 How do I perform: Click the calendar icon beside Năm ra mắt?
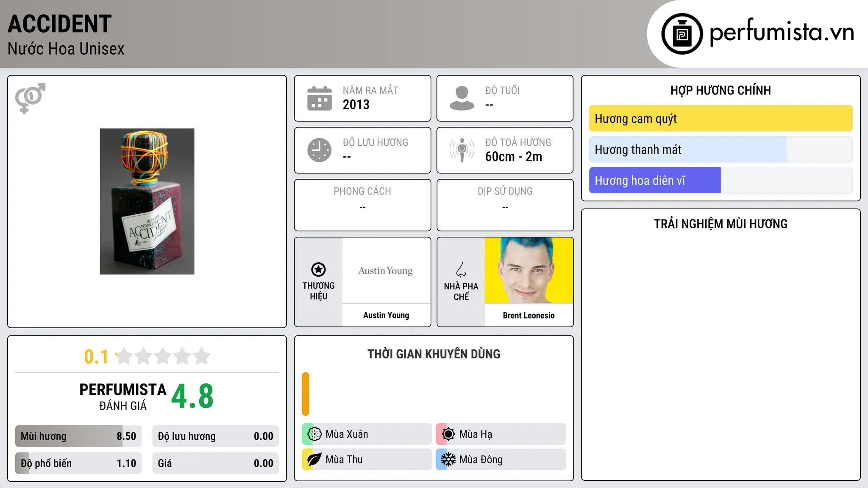(320, 98)
